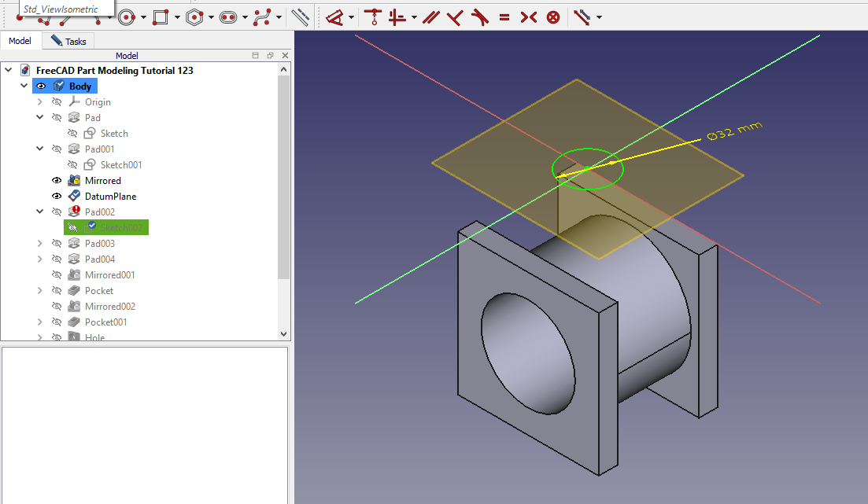Switch to the Model tab

pyautogui.click(x=20, y=41)
